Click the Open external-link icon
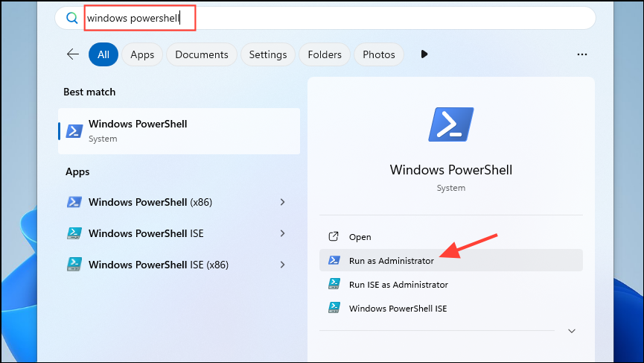This screenshot has width=644, height=363. pyautogui.click(x=334, y=236)
